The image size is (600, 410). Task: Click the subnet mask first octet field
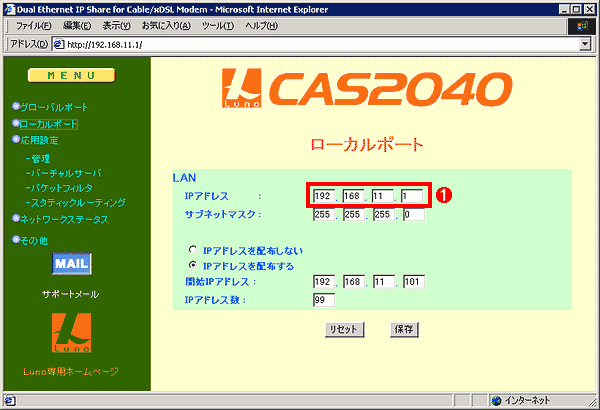click(324, 214)
